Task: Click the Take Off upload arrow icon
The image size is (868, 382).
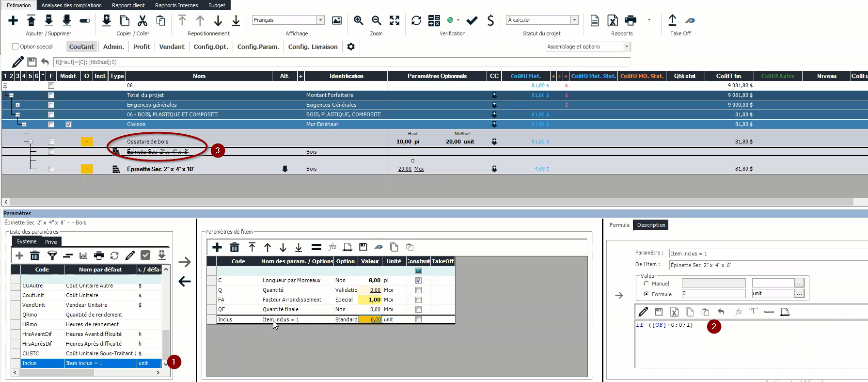Action: (x=672, y=20)
